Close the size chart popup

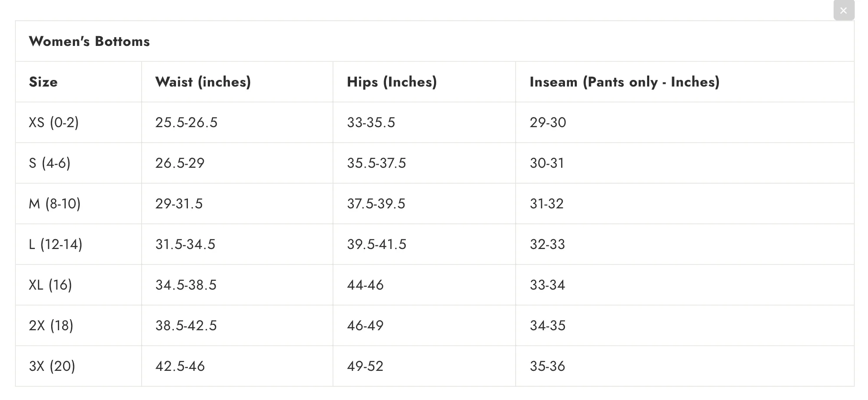(x=843, y=11)
